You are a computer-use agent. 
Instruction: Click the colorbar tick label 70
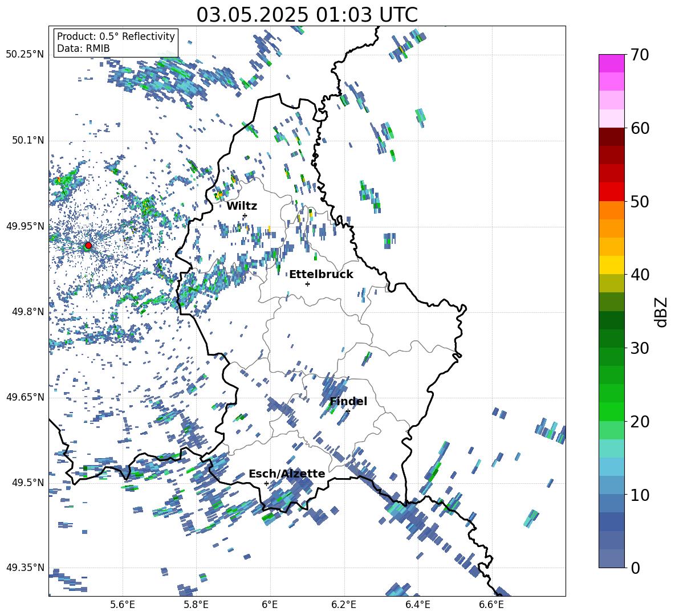[640, 55]
